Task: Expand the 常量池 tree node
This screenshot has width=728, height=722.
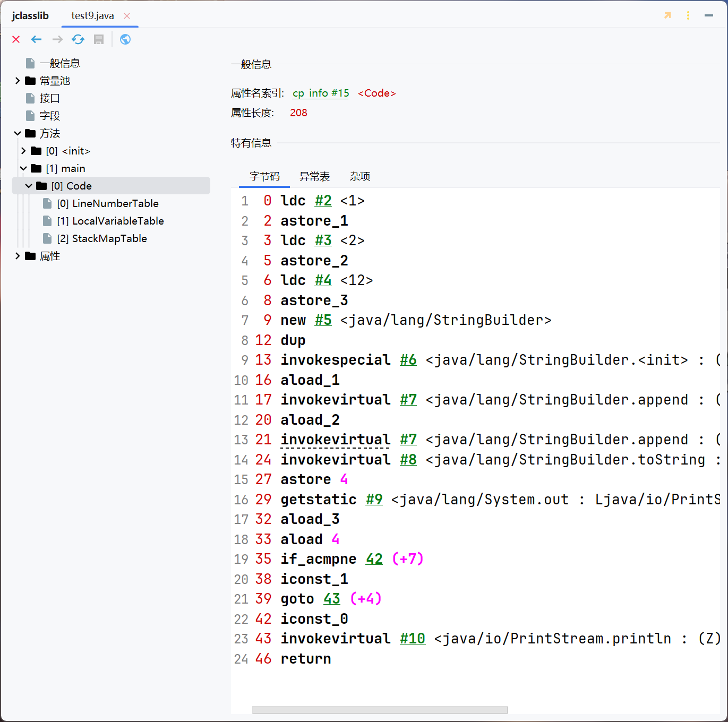Action: (18, 80)
